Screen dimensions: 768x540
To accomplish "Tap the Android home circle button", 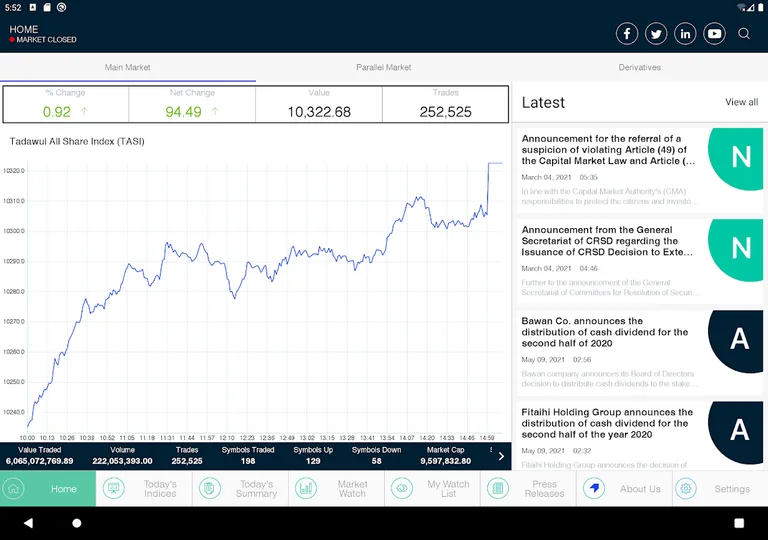I will [76, 523].
